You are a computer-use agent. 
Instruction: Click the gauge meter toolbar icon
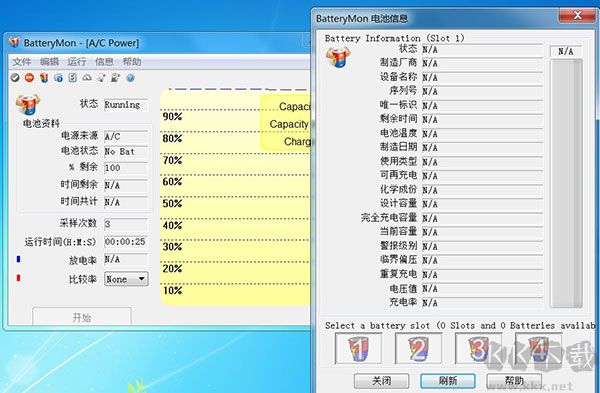coord(87,78)
